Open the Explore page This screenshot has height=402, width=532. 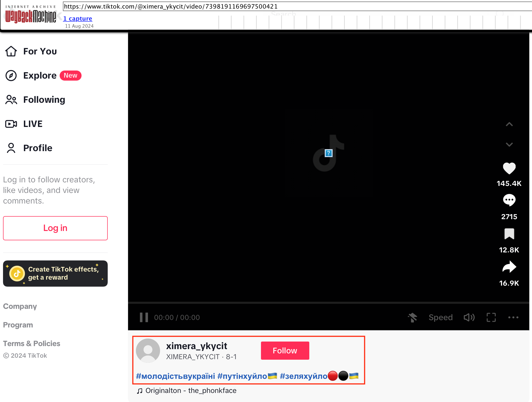coord(40,76)
